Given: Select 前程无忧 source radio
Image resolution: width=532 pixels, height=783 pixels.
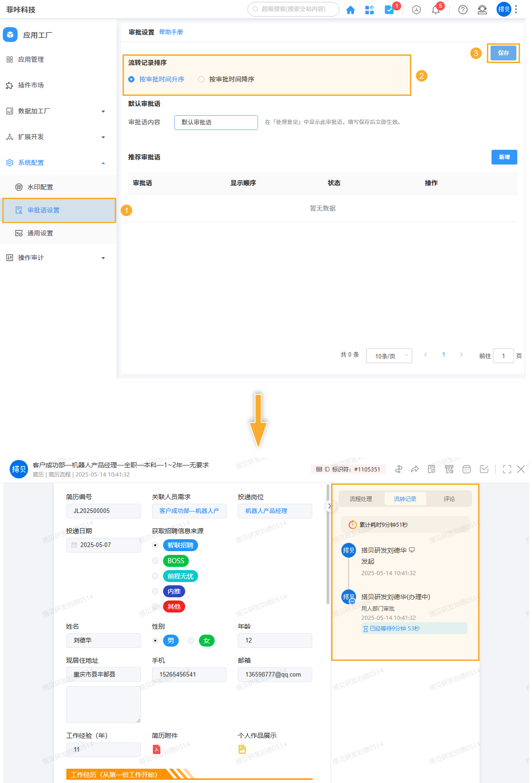Looking at the screenshot, I should point(155,576).
